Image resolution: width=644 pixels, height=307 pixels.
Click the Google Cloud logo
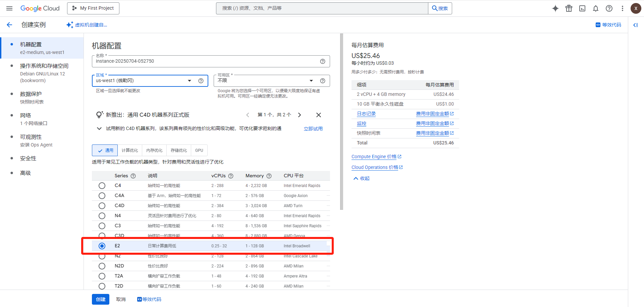tap(40, 8)
